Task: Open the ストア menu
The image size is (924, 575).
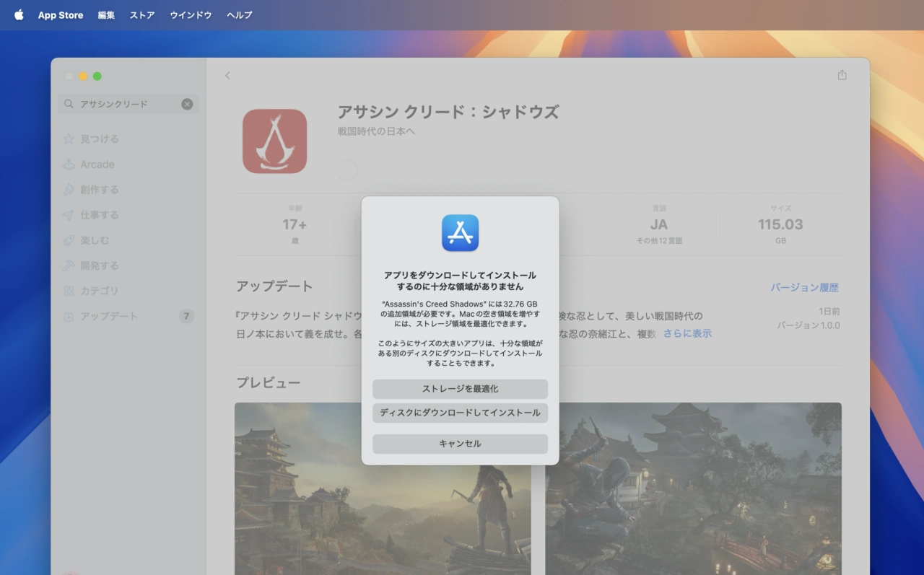Action: (142, 15)
